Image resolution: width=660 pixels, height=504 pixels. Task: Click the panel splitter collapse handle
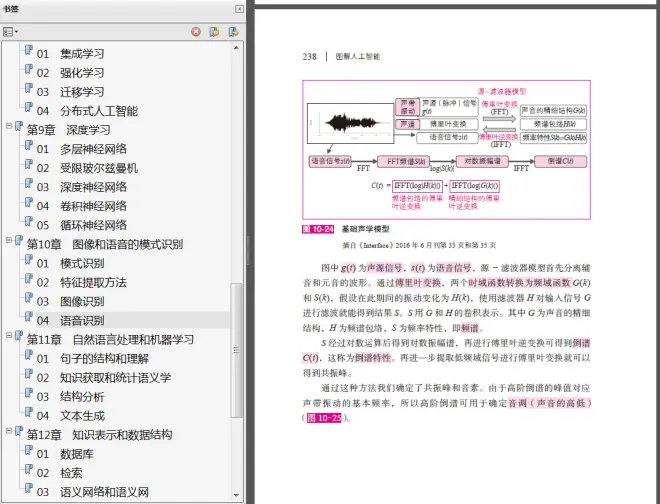tap(249, 249)
